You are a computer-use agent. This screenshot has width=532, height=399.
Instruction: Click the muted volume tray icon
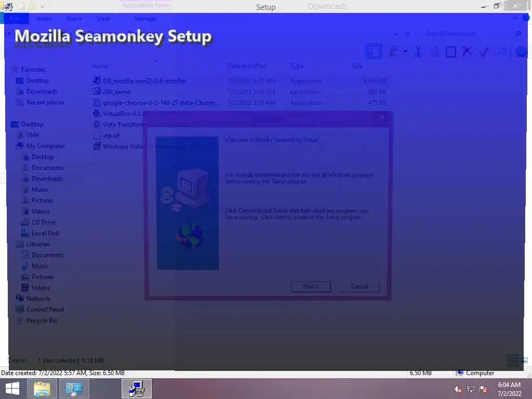pos(458,389)
